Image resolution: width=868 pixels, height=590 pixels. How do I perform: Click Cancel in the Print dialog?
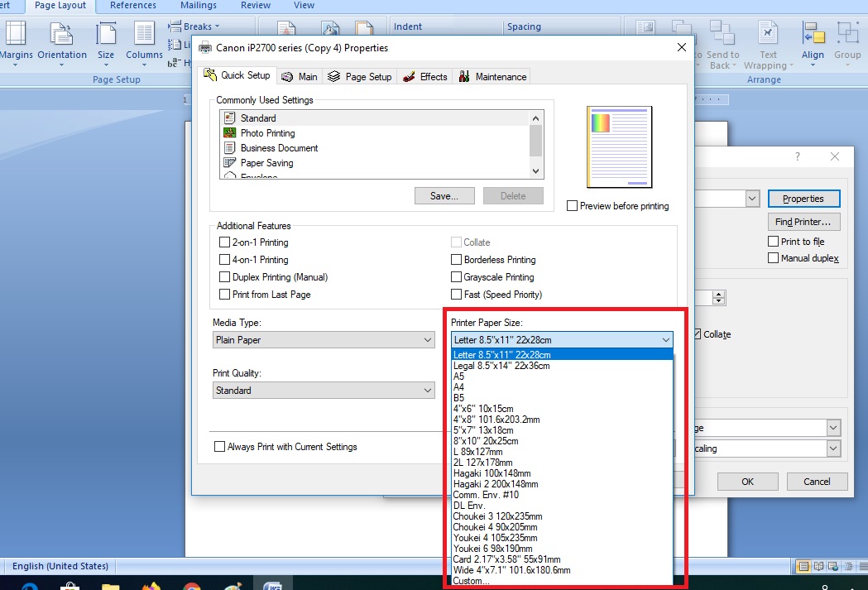[x=817, y=482]
